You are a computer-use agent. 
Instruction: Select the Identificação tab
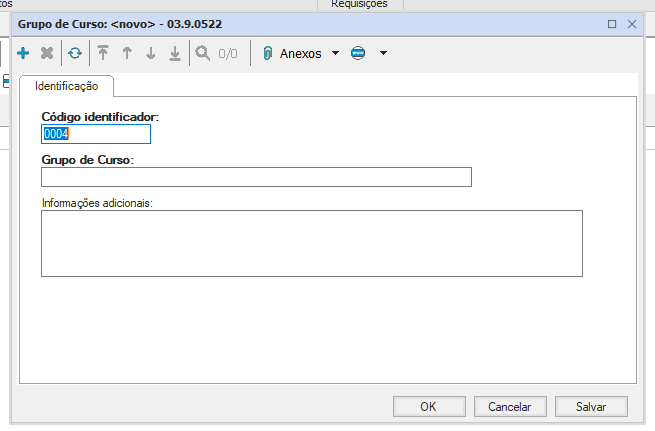[66, 86]
